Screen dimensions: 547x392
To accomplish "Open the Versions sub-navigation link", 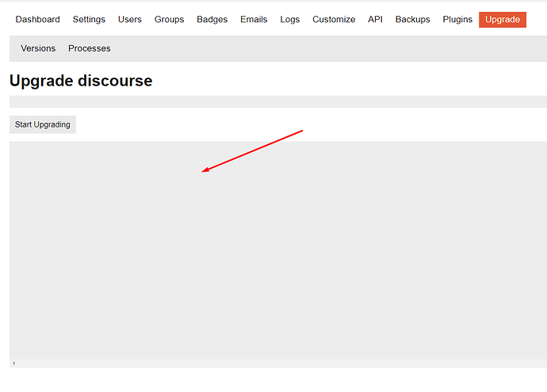I will (38, 48).
